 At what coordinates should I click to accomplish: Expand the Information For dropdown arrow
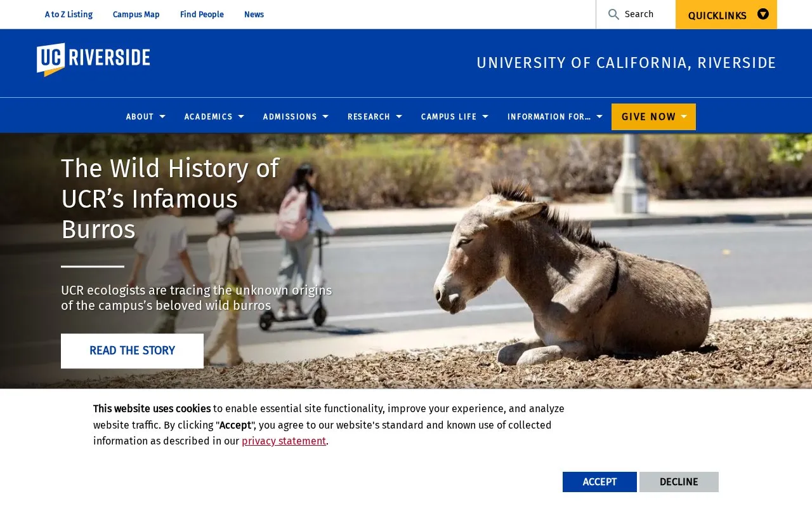599,117
